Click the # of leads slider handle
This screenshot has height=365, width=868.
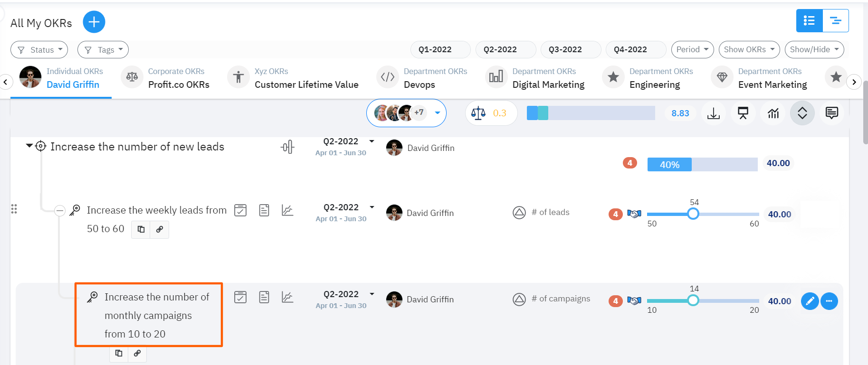tap(693, 214)
